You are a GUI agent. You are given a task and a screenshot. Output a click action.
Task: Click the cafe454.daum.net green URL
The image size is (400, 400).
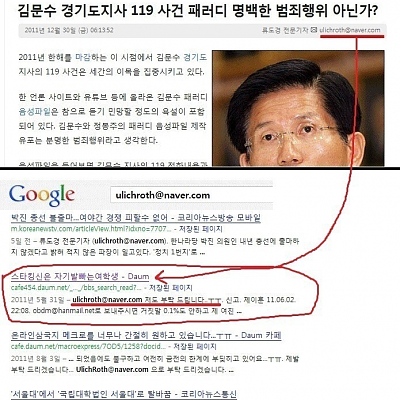[x=74, y=287]
